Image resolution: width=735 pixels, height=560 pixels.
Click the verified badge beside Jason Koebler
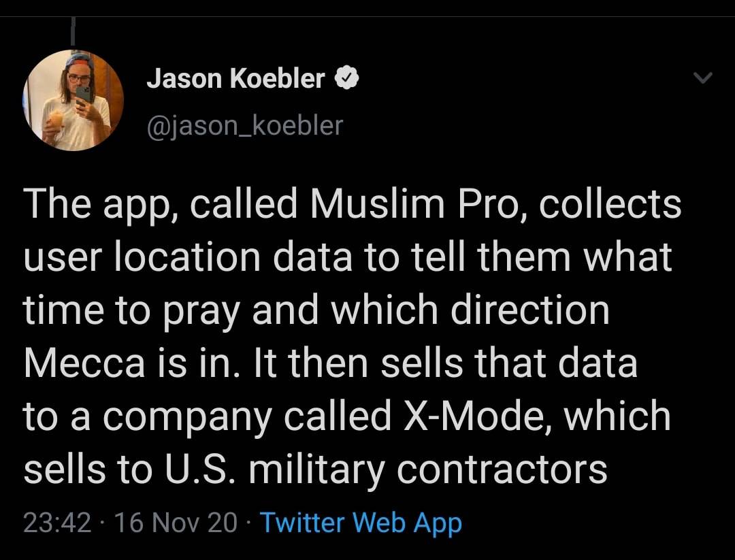(347, 80)
